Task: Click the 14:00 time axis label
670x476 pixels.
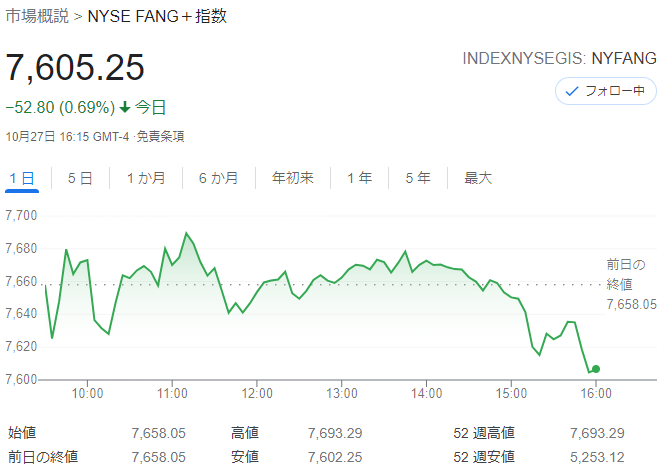Action: (426, 394)
